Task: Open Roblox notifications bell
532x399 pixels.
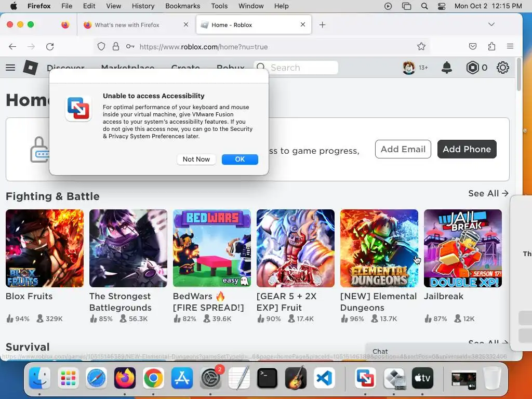Action: coord(446,68)
